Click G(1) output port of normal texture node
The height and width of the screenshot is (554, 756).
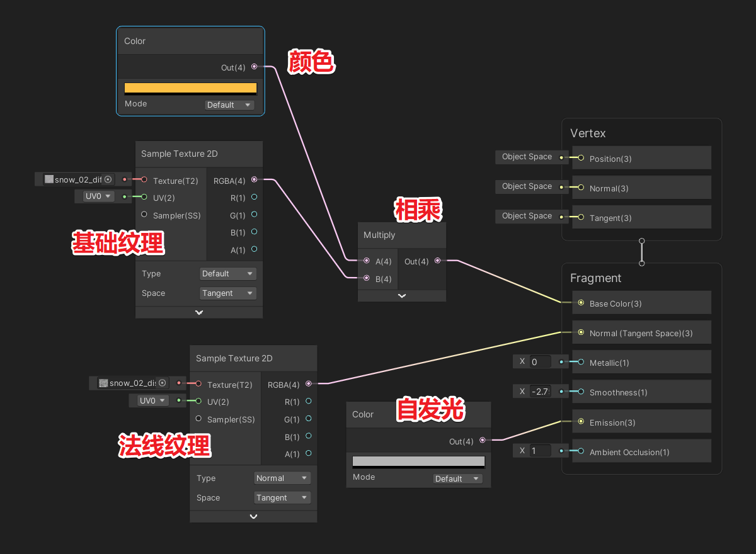pos(308,419)
